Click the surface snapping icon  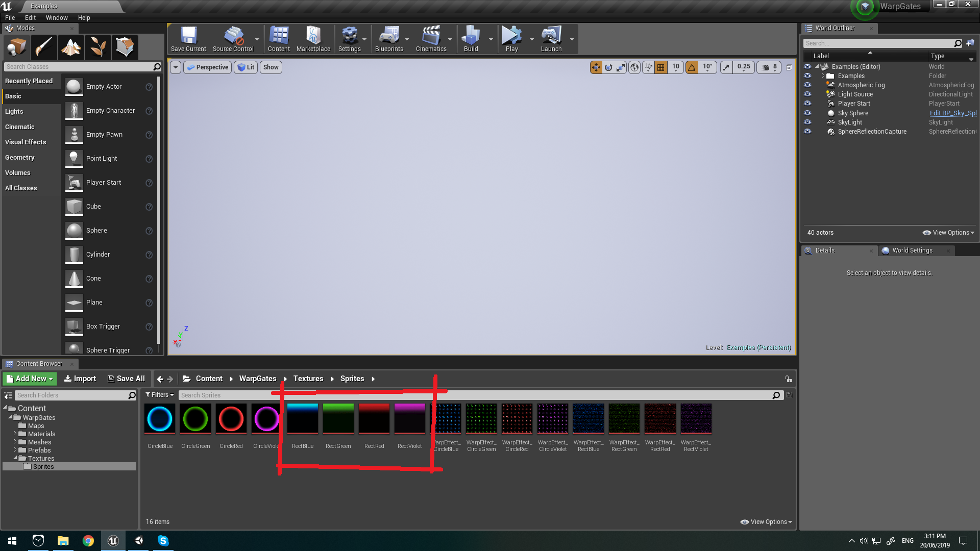pos(648,67)
